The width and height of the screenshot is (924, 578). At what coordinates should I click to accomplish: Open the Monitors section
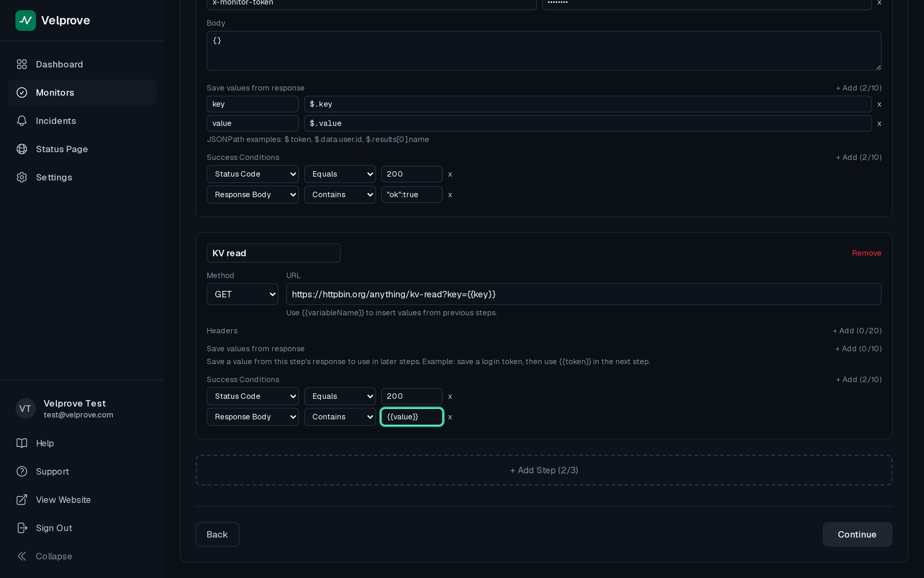coord(82,92)
